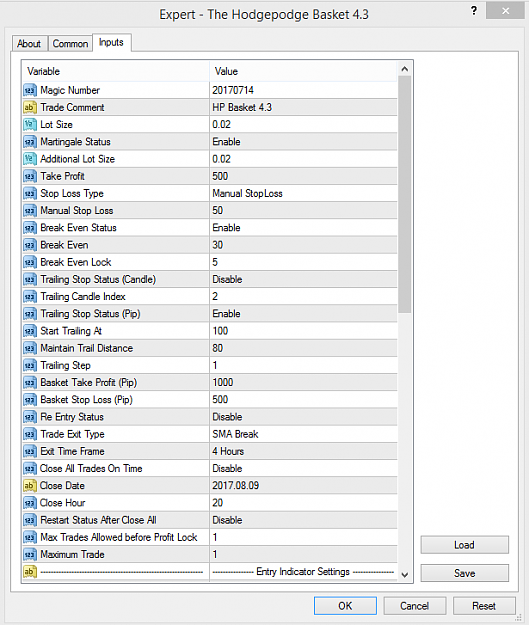Close the Expert dialog window

tap(505, 11)
